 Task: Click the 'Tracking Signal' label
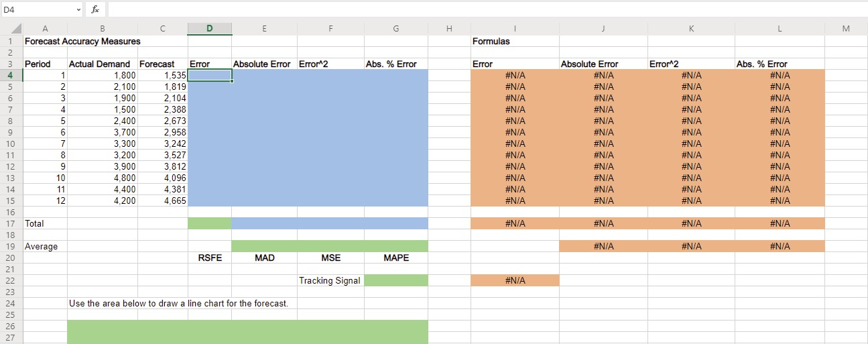[x=329, y=280]
